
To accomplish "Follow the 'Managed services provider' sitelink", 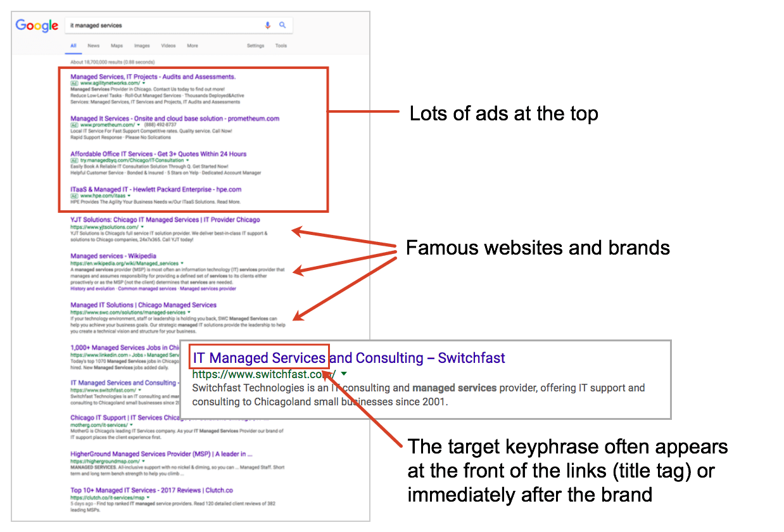I will (208, 289).
